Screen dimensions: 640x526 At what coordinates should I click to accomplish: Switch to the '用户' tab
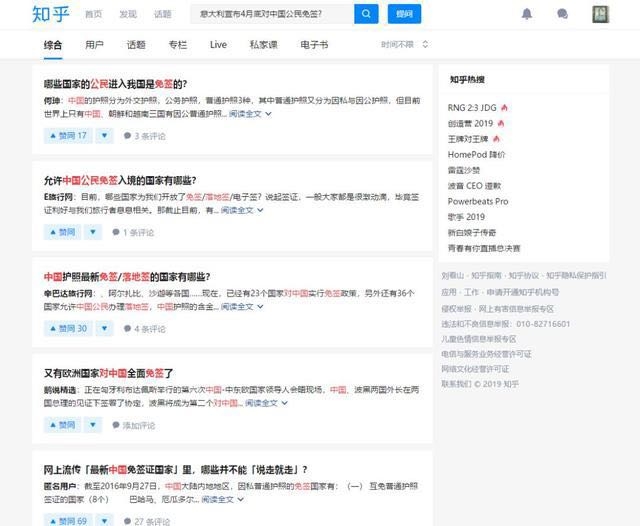[x=94, y=45]
